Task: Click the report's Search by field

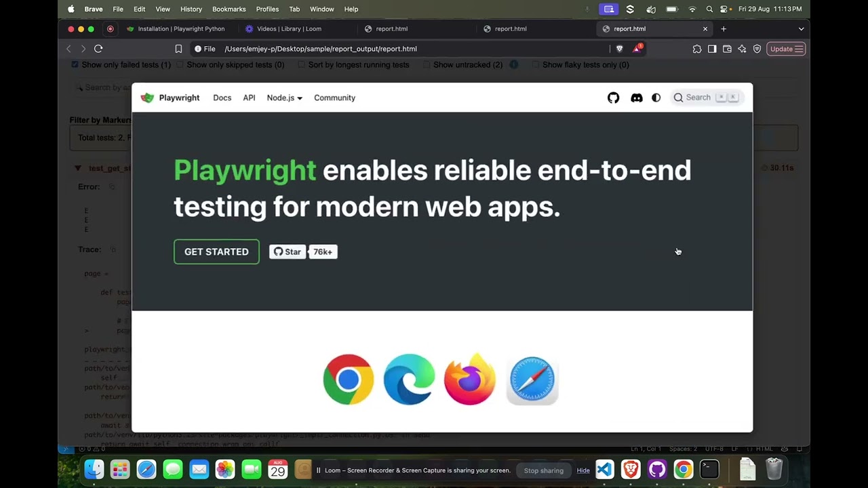Action: pyautogui.click(x=102, y=87)
